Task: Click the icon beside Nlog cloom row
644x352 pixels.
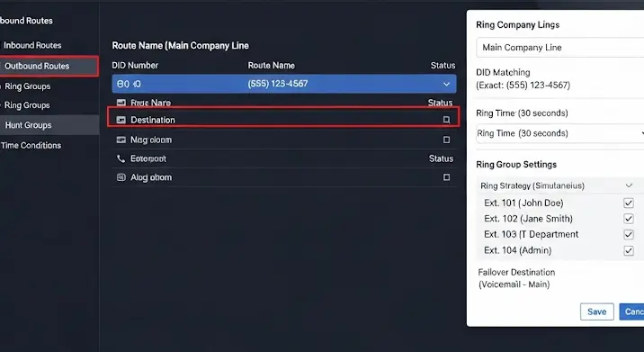Action: click(121, 140)
